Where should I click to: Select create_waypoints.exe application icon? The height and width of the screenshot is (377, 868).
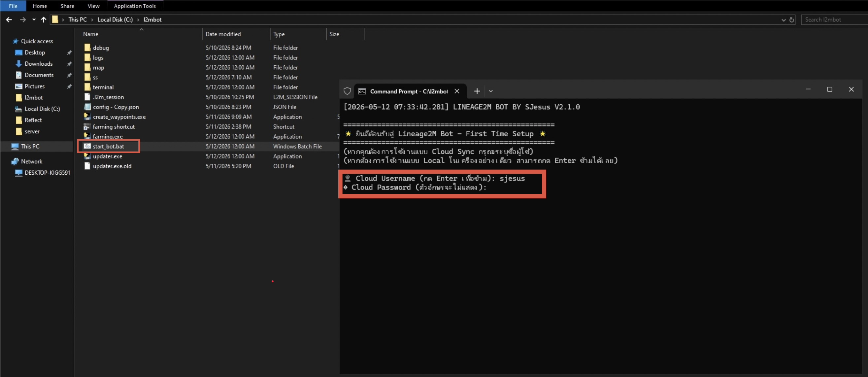(87, 117)
